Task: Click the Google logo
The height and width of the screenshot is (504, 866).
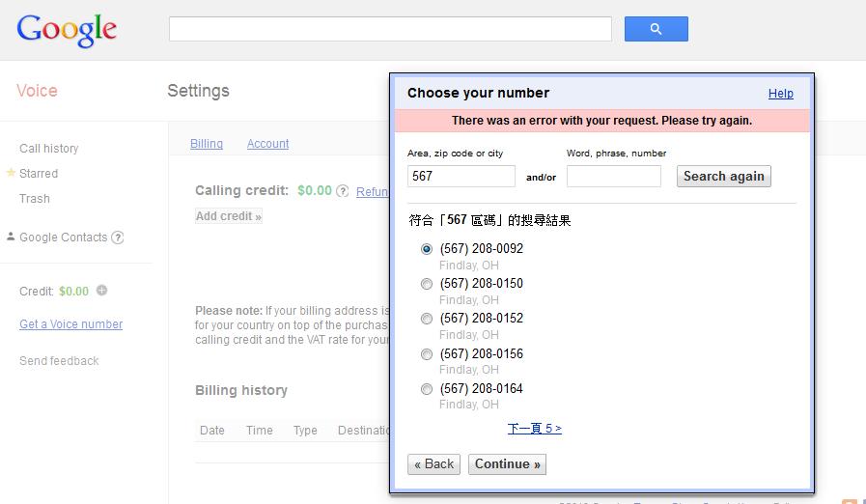Action: 67,30
